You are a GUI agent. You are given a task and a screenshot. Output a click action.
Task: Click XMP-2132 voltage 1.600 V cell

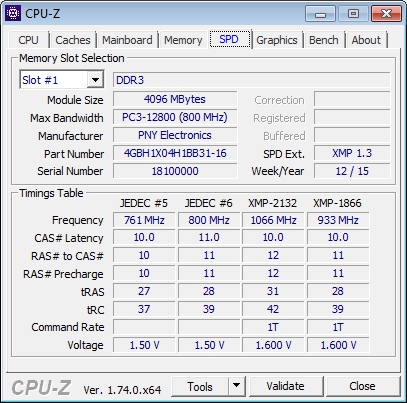(273, 345)
